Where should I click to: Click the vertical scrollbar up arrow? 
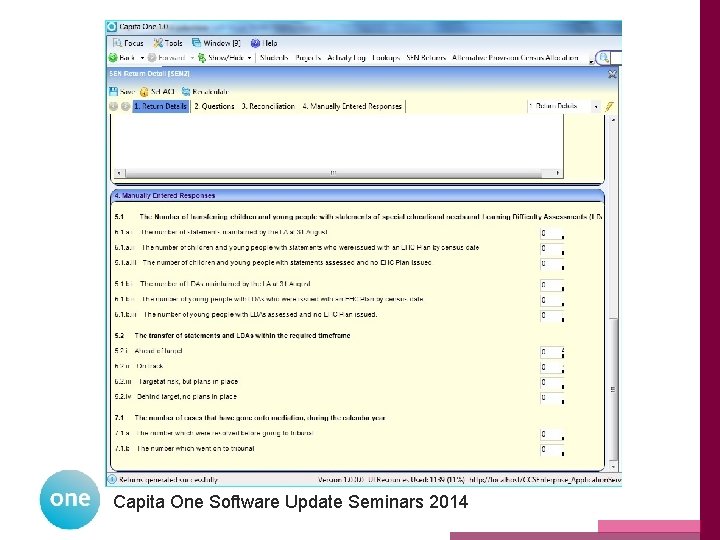[x=613, y=119]
